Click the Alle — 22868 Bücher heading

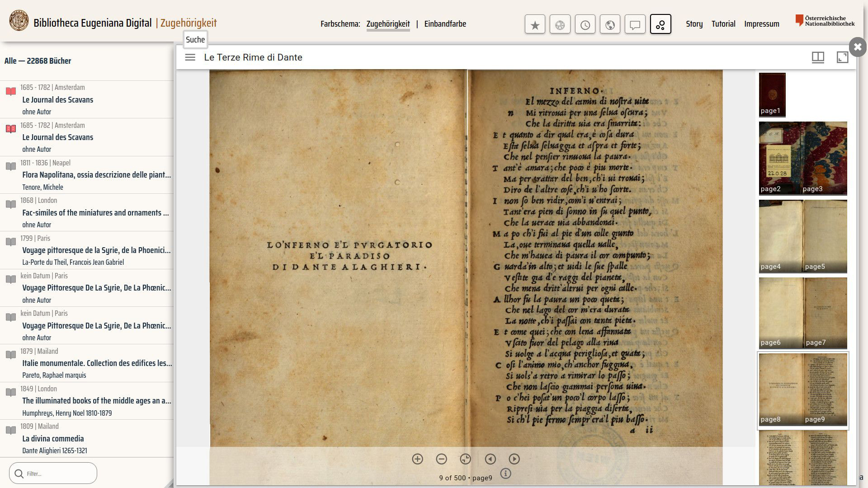tap(38, 61)
